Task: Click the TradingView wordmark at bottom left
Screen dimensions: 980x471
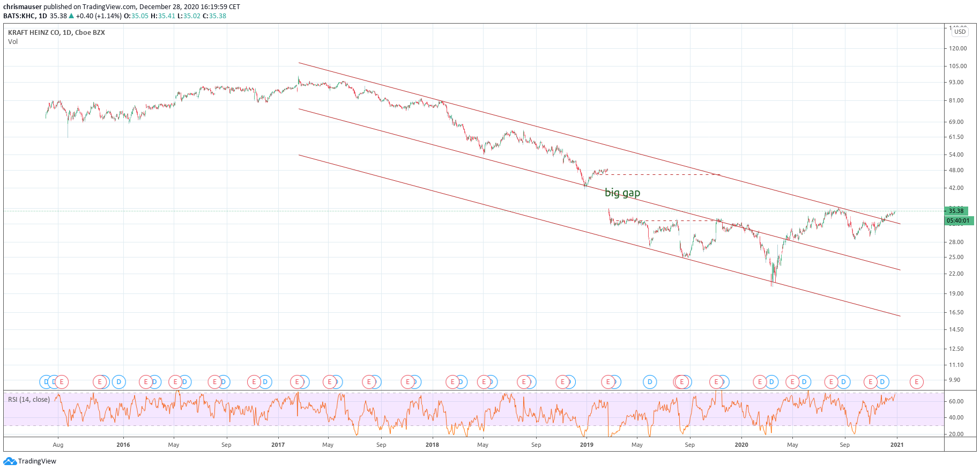Action: (x=37, y=461)
